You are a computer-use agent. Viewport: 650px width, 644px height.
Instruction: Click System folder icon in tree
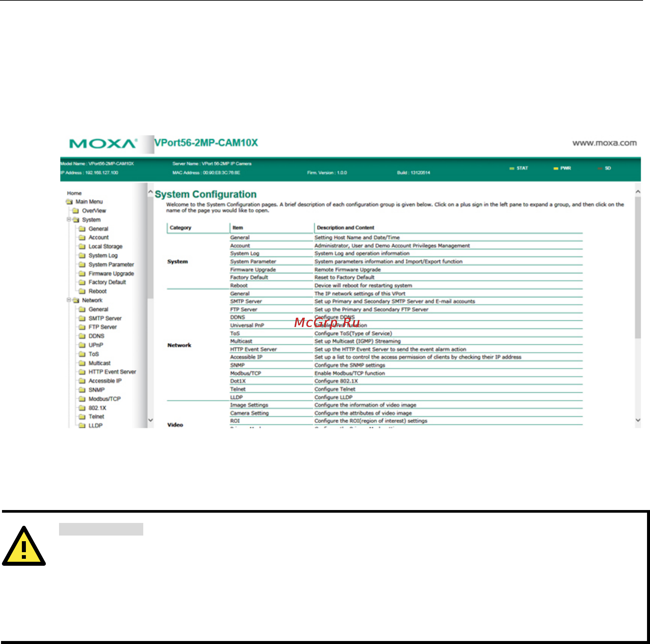pos(76,220)
